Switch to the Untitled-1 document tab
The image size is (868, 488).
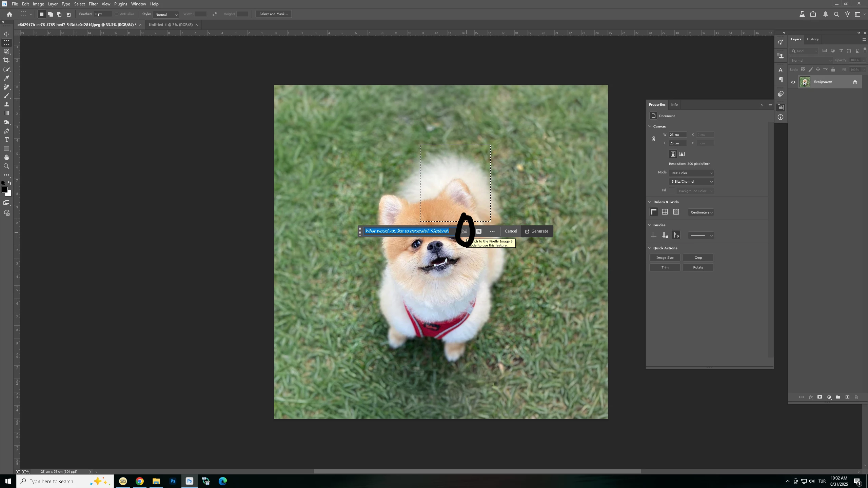tap(170, 25)
